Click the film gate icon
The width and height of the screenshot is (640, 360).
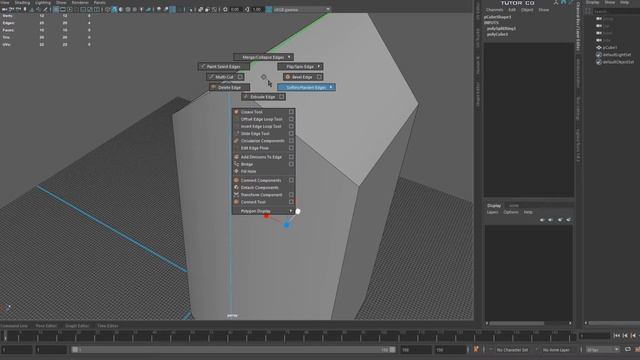coord(63,9)
